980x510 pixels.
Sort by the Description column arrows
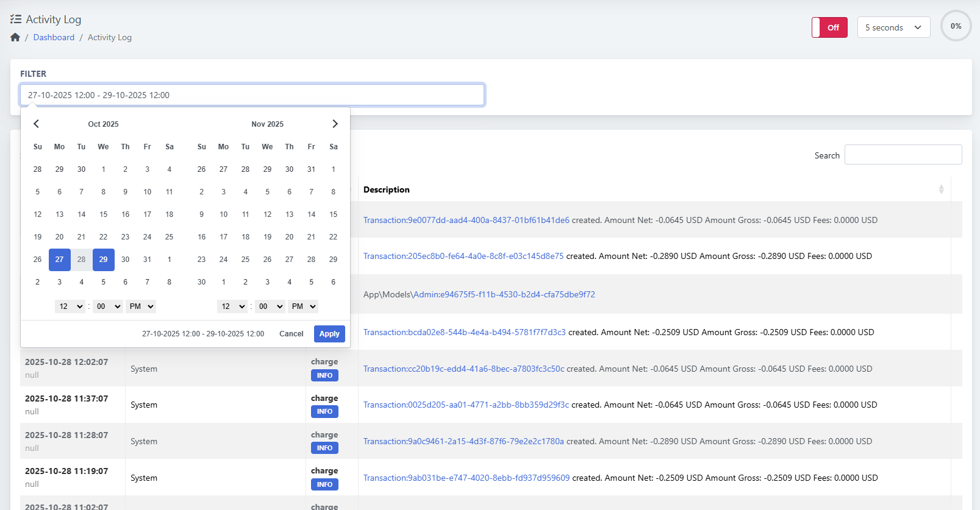coord(941,189)
